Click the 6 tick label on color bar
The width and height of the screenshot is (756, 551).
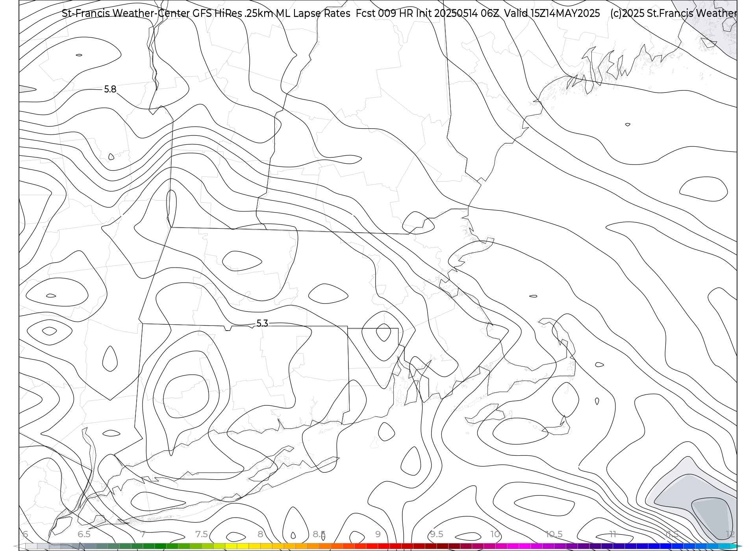coord(25,534)
